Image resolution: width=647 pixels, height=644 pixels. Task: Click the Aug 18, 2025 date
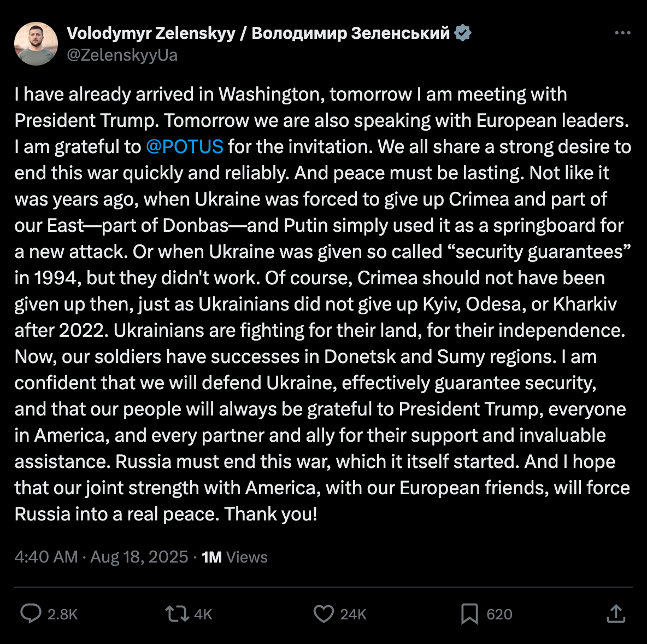139,557
